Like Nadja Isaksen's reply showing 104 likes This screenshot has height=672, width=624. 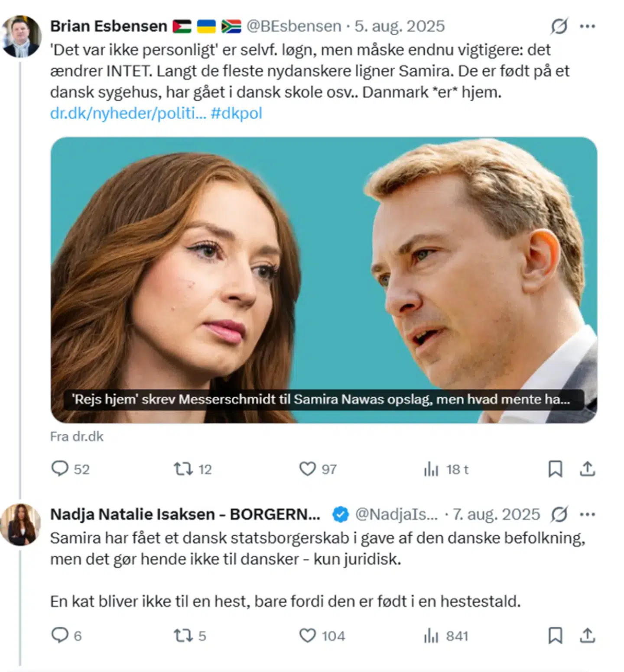pos(309,636)
